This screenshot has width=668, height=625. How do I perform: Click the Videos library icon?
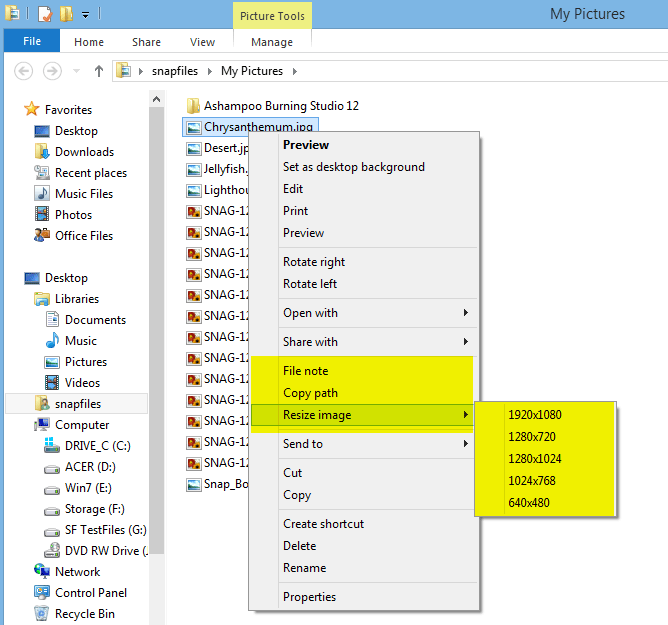tap(52, 383)
